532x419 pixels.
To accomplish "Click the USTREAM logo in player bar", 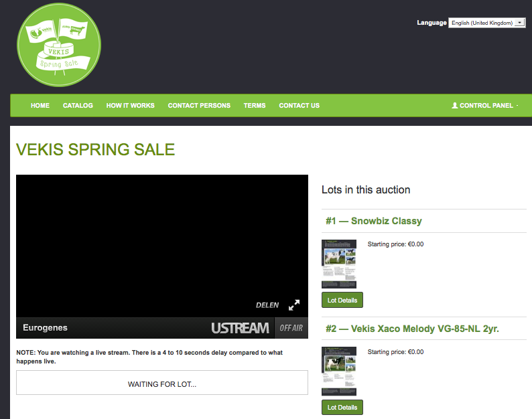I will [x=240, y=328].
